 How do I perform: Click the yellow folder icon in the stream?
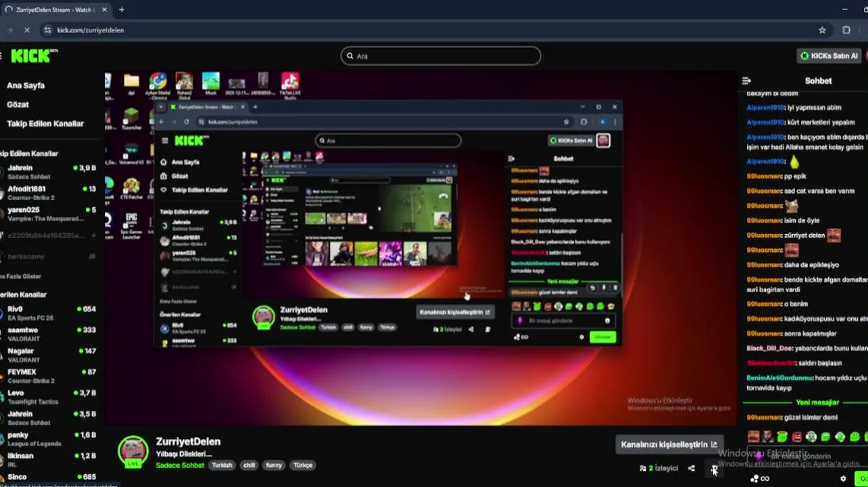click(131, 84)
